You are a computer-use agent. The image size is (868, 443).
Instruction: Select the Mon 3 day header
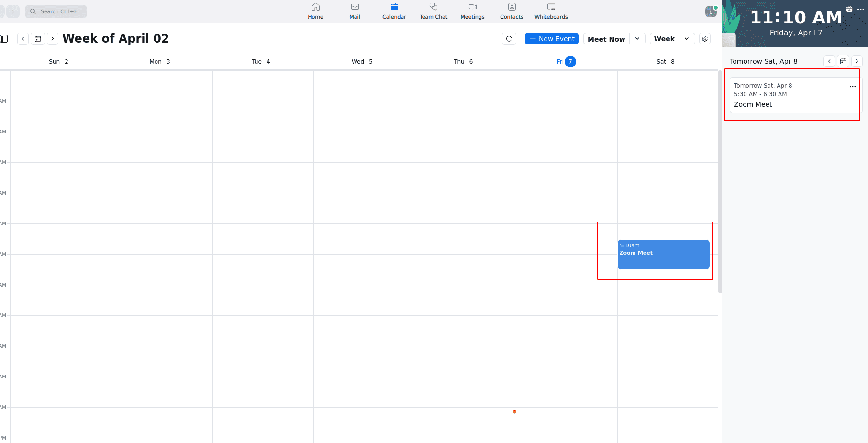click(x=160, y=62)
